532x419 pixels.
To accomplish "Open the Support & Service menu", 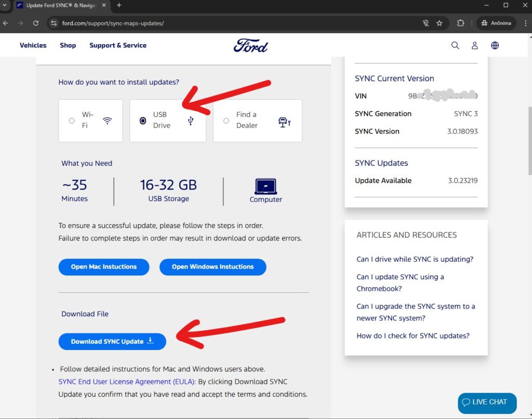I will (x=118, y=45).
